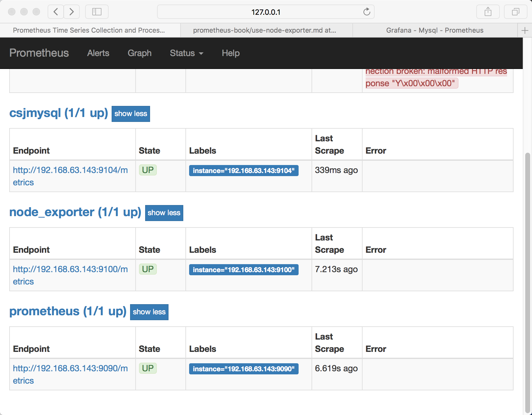Click UP state badge in node_exporter row
This screenshot has height=415, width=532.
pos(148,269)
